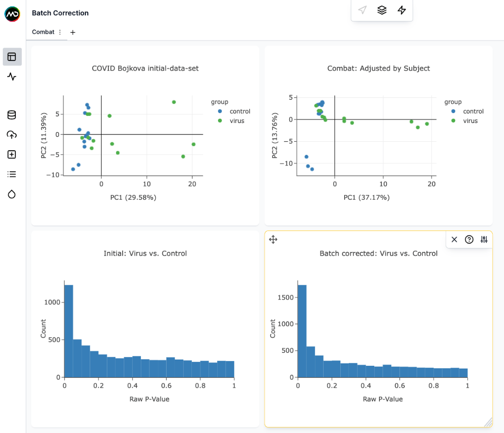This screenshot has height=433, width=504.
Task: Click the tallest bar in Initial histogram
Action: click(69, 331)
